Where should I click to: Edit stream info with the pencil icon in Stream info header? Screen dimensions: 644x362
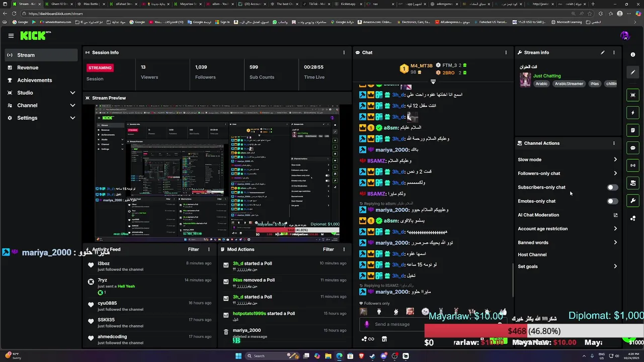[x=603, y=52]
